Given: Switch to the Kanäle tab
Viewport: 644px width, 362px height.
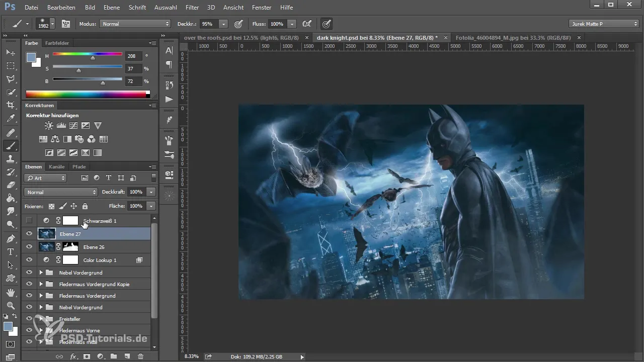Looking at the screenshot, I should click(57, 166).
